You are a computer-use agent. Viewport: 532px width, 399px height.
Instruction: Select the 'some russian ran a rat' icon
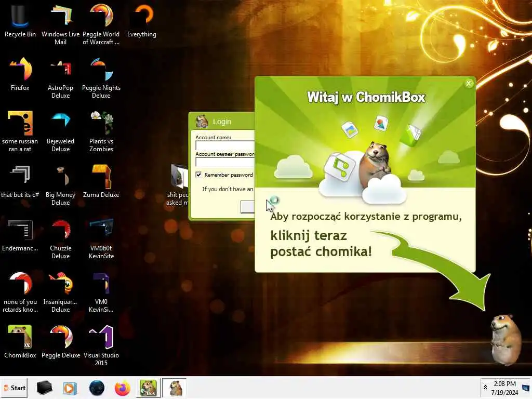point(20,131)
